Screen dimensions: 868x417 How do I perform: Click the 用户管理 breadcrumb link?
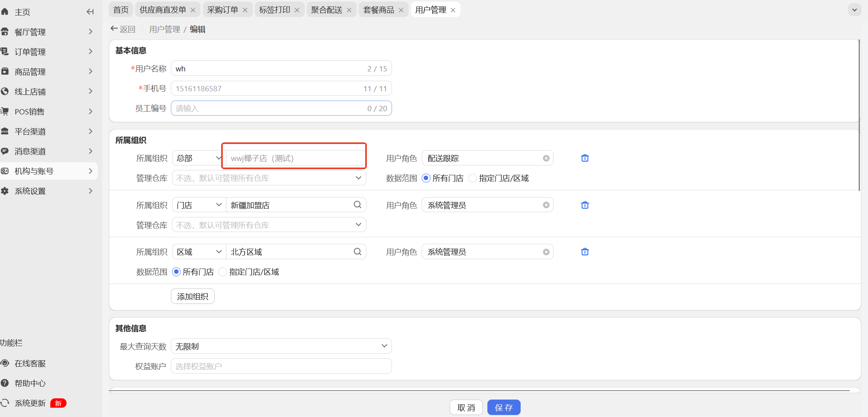pos(165,29)
